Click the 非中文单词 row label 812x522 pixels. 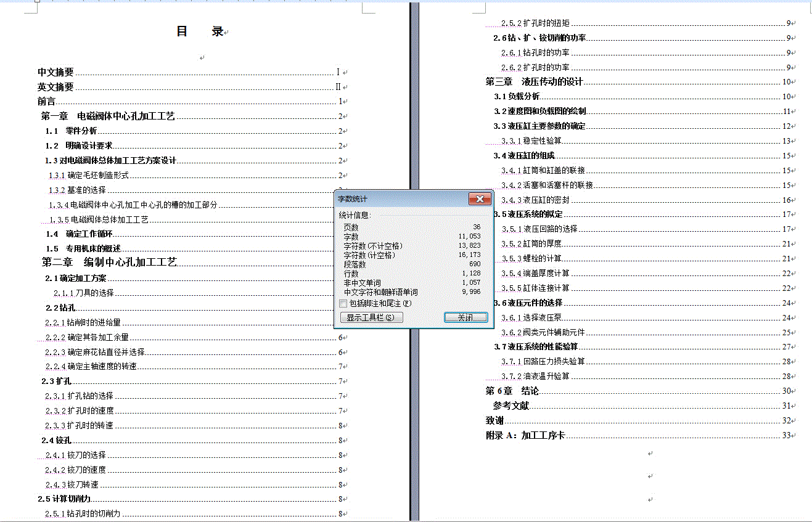click(x=362, y=283)
